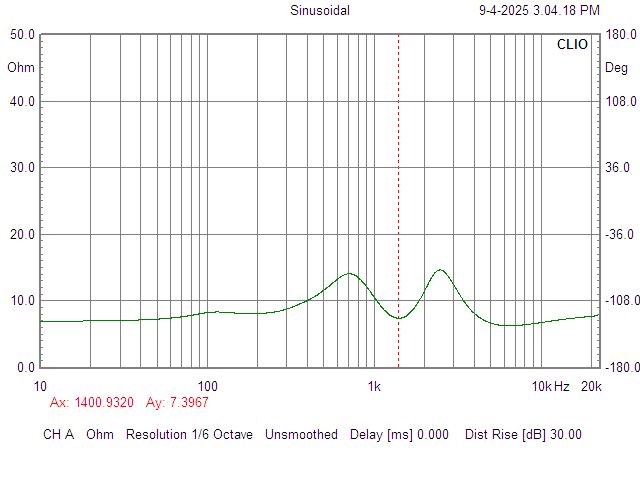Click the CH A channel label

(x=58, y=434)
